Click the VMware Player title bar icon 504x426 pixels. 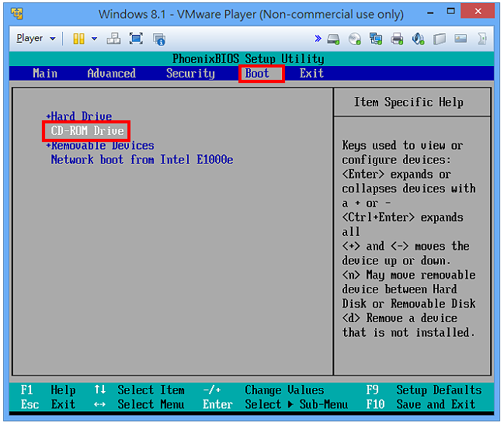pyautogui.click(x=17, y=14)
